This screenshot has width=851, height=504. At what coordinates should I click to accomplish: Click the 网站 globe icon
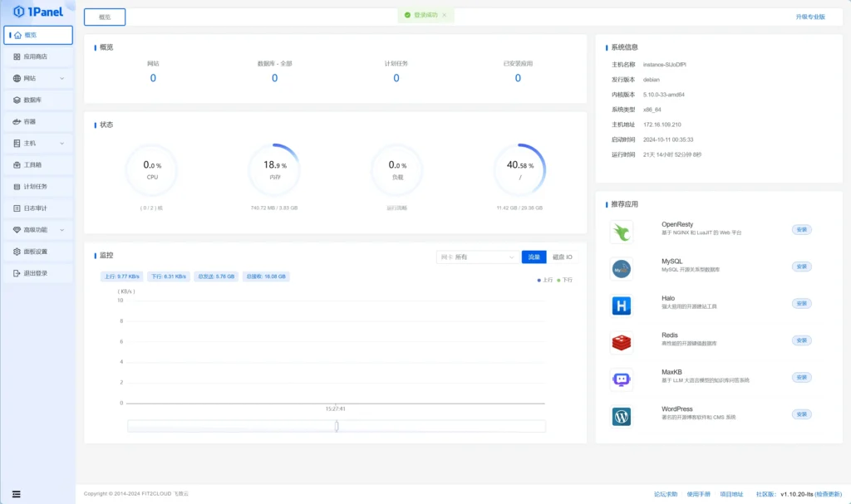click(x=17, y=78)
